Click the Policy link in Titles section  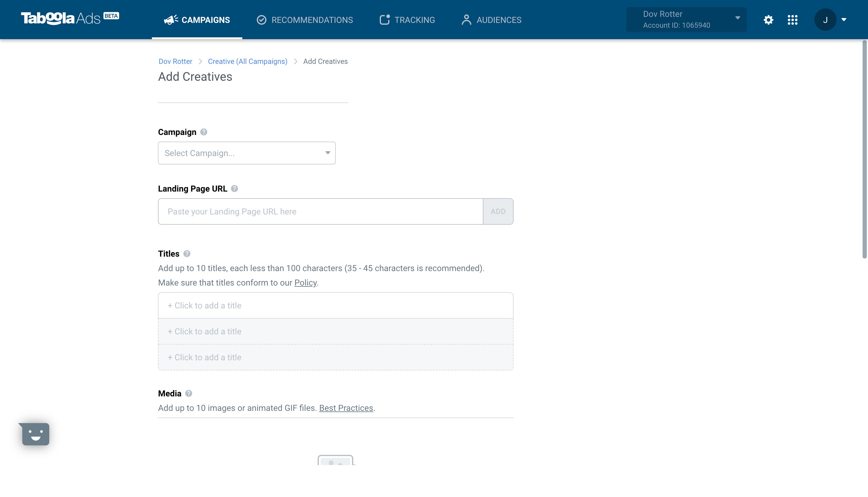click(x=305, y=283)
